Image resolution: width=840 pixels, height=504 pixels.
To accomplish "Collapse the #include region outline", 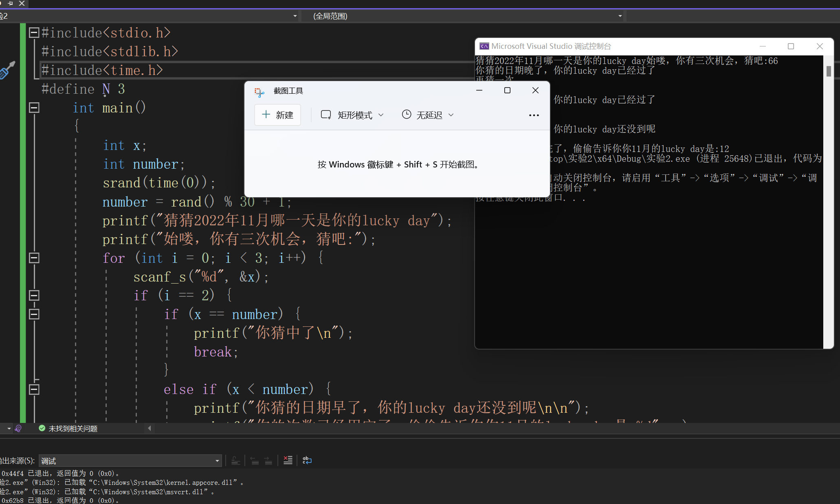I will [x=34, y=33].
